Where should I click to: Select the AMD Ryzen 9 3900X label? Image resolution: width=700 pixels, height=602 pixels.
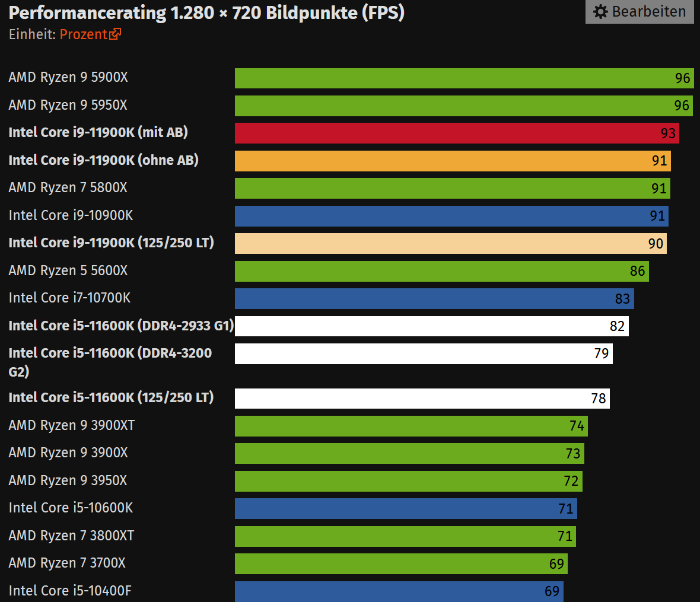pyautogui.click(x=68, y=453)
